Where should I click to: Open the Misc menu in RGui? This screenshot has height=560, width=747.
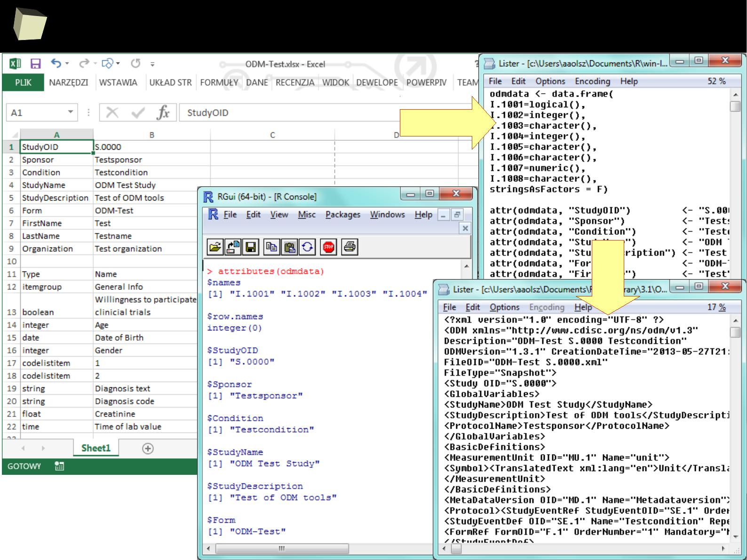pyautogui.click(x=307, y=215)
